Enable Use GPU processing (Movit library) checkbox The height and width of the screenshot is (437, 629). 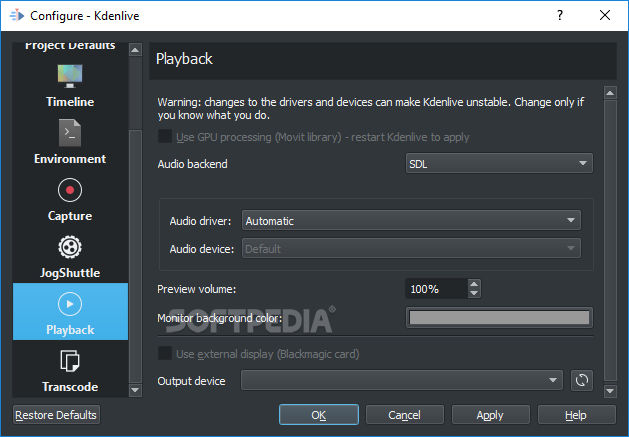[165, 136]
